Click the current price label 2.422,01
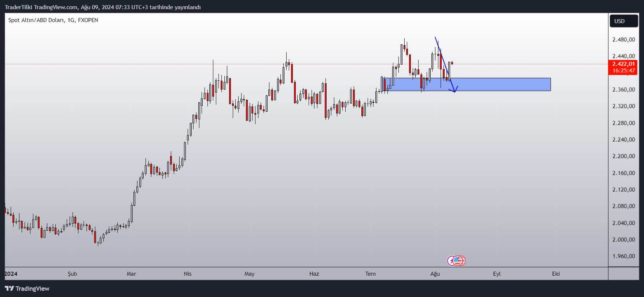Viewport: 644px width, 297px height. click(623, 64)
